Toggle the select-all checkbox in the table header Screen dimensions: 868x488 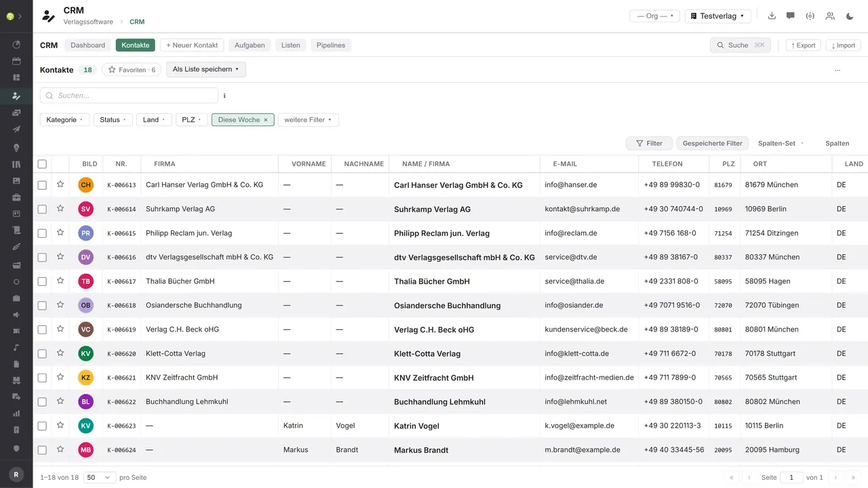42,164
